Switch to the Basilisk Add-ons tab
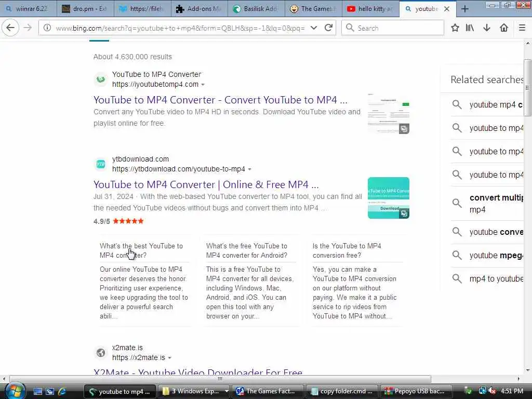 click(x=256, y=9)
